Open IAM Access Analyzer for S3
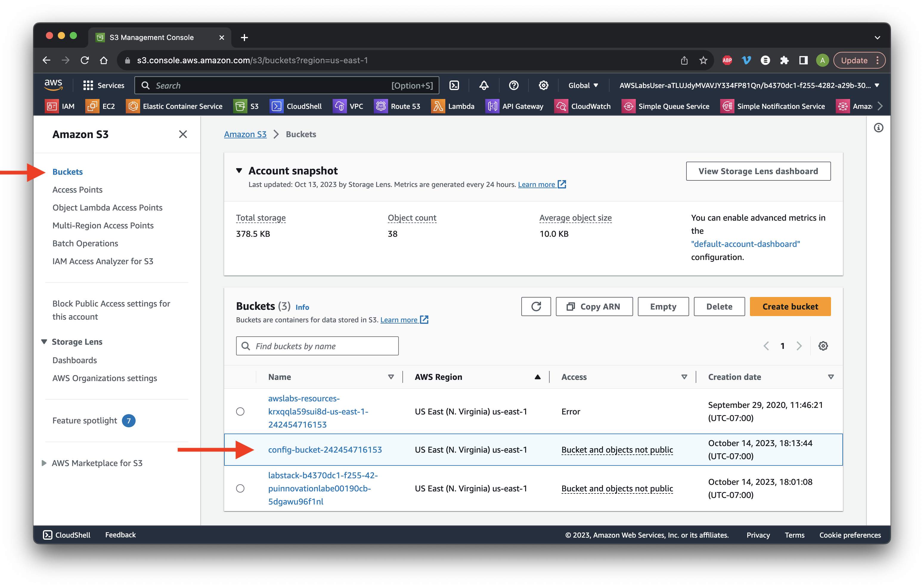This screenshot has height=588, width=924. point(103,261)
